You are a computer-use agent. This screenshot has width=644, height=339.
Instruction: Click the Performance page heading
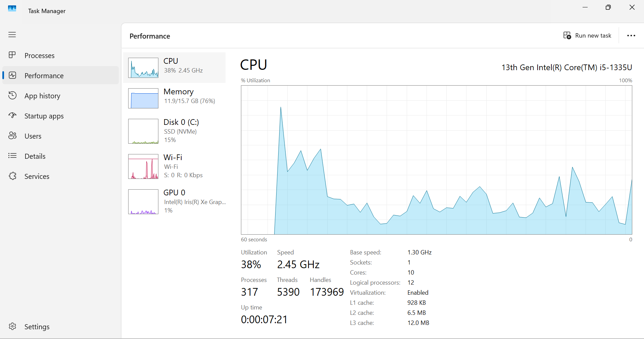(150, 36)
